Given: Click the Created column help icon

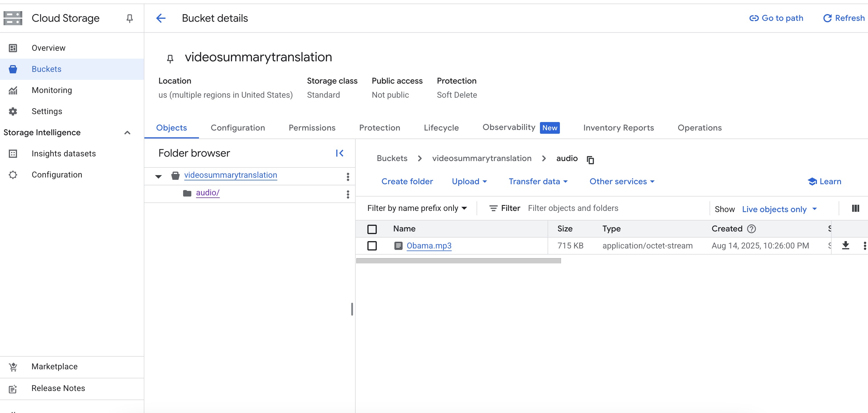Looking at the screenshot, I should [x=751, y=229].
